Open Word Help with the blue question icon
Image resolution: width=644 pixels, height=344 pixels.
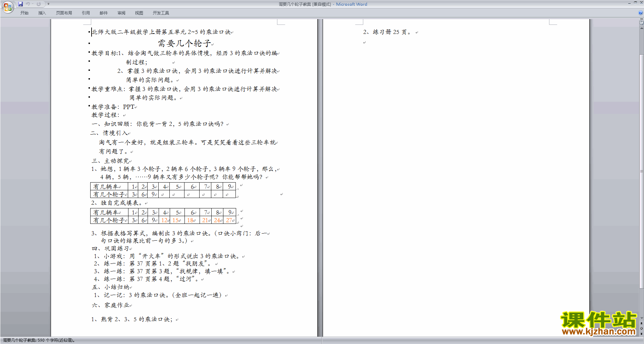coord(641,13)
